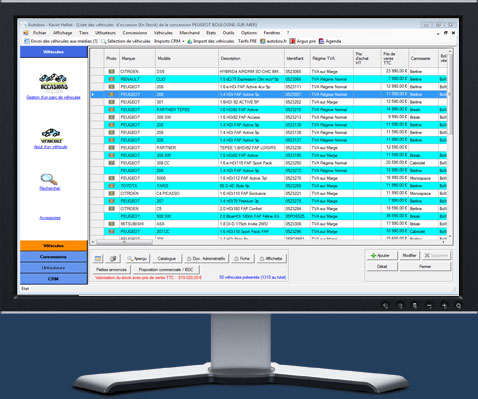The width and height of the screenshot is (478, 399).
Task: Click the yellow folder icon button below grid
Action: 98,258
